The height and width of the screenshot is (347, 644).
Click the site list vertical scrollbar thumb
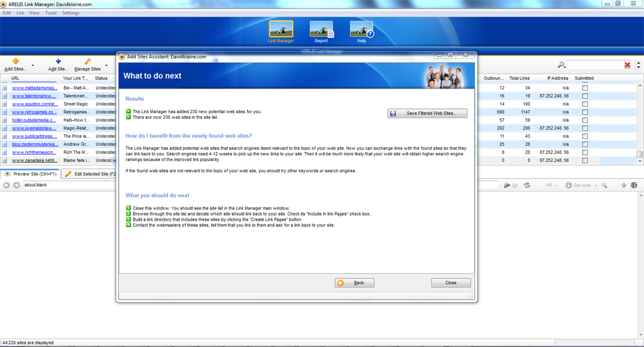(x=640, y=155)
